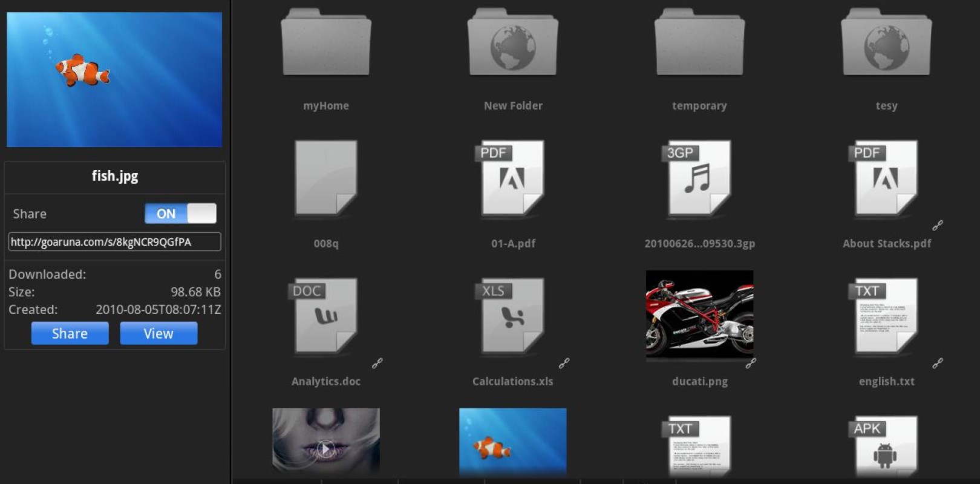Image resolution: width=980 pixels, height=484 pixels.
Task: Select the Analytics.doc file icon
Action: (x=326, y=316)
